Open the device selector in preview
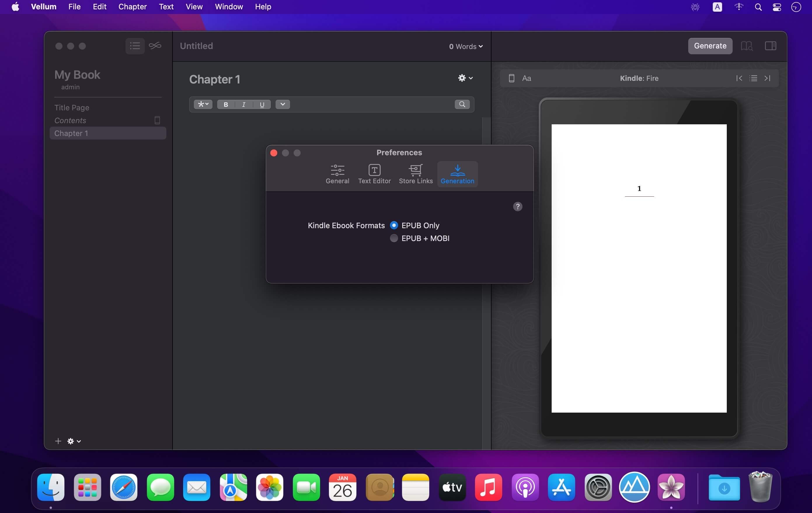The height and width of the screenshot is (513, 812). (511, 78)
